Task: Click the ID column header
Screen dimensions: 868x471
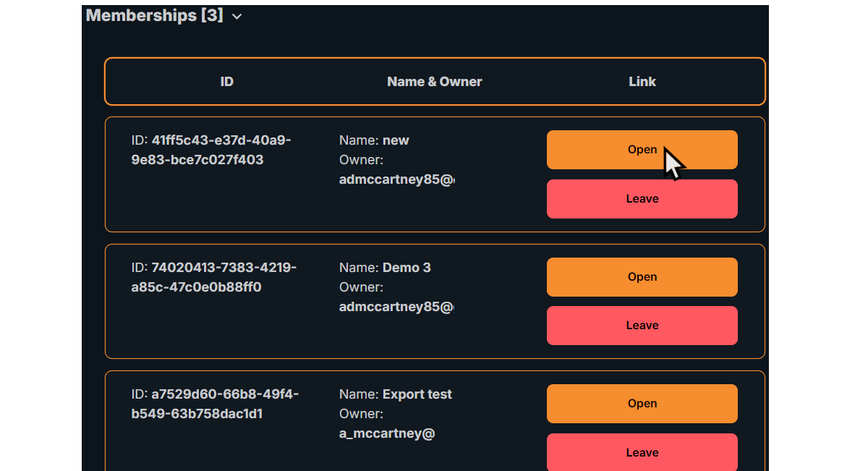Action: click(x=226, y=82)
